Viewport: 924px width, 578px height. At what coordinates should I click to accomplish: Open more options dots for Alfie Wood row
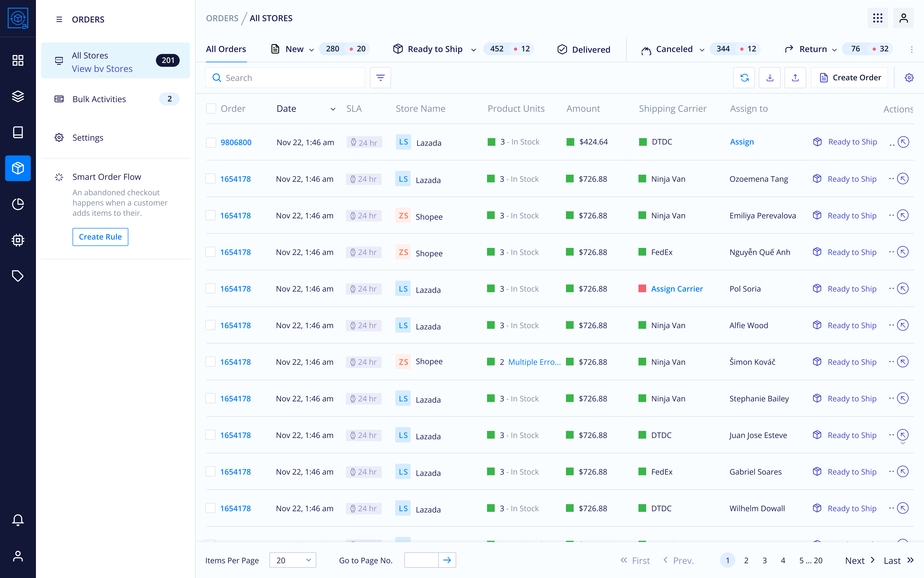891,325
